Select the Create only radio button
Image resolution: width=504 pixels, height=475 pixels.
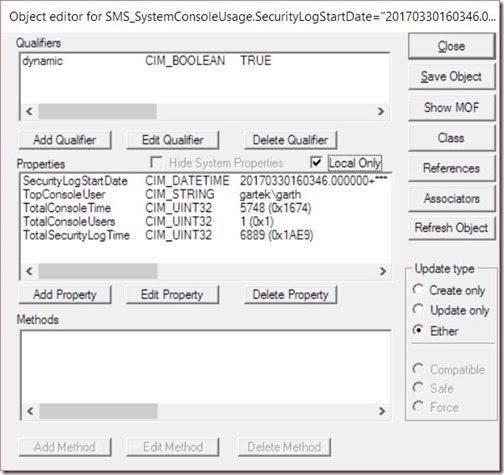click(418, 289)
